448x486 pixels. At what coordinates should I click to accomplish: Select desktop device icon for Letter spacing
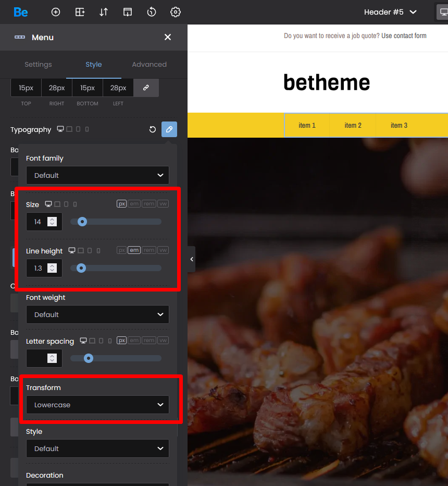click(83, 341)
